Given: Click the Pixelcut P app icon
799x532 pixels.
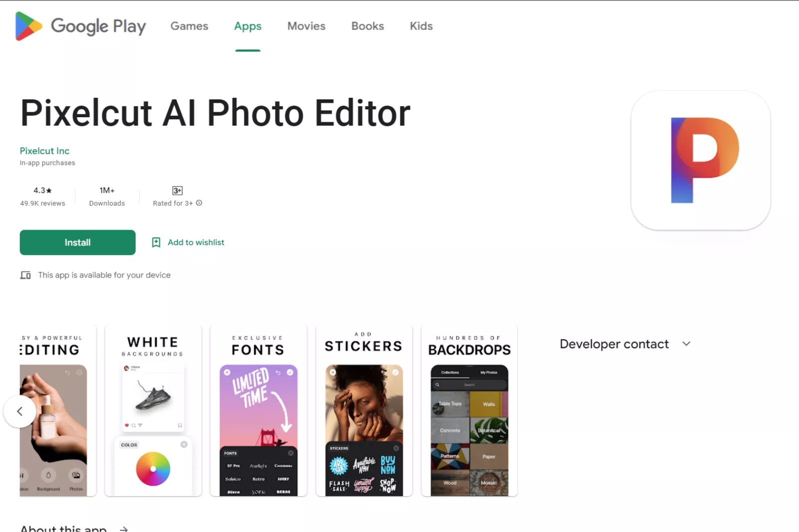Looking at the screenshot, I should coord(701,160).
